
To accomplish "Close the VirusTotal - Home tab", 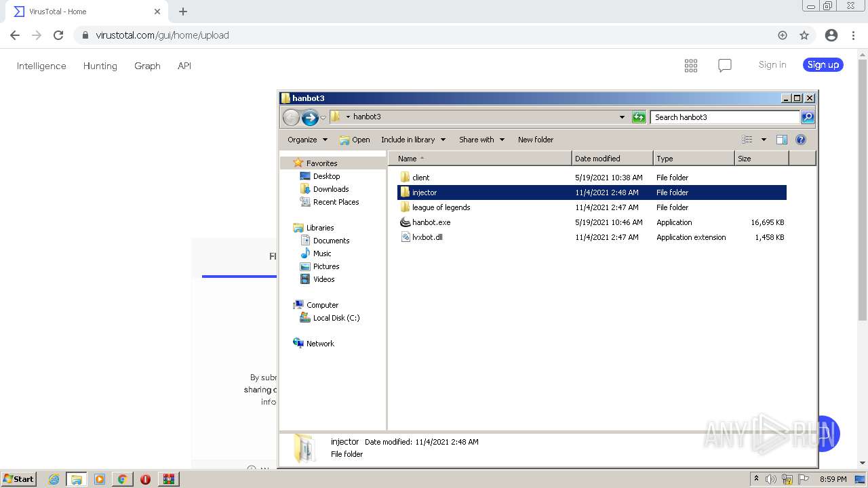I will coord(157,12).
